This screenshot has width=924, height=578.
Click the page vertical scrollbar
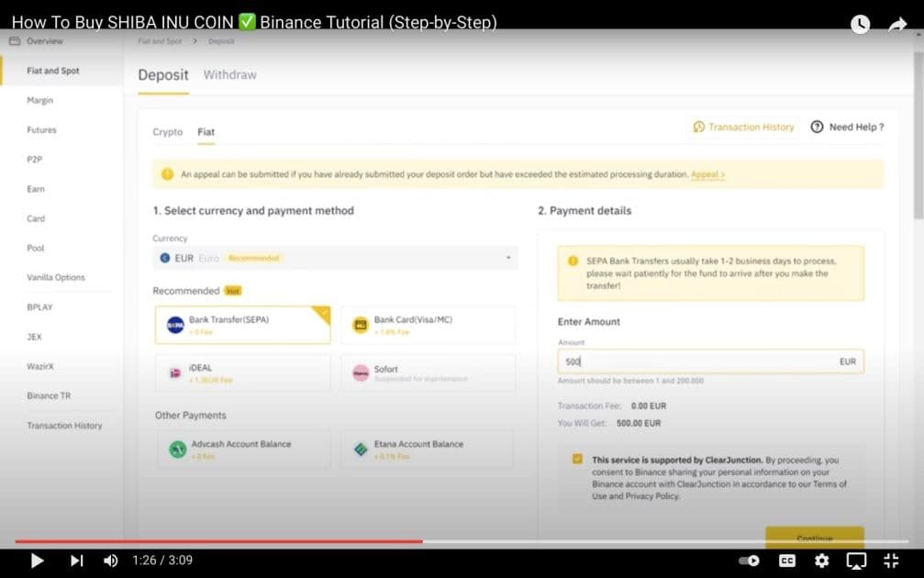pos(918,136)
